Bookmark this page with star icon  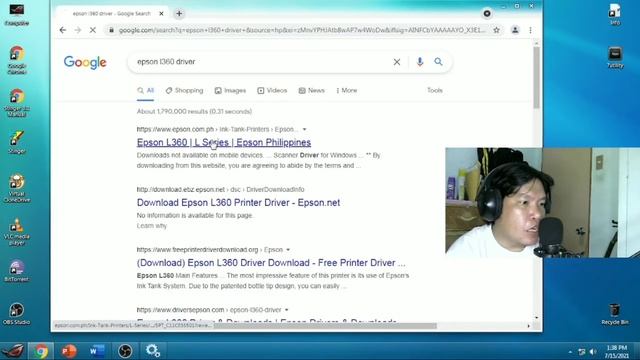[x=496, y=30]
